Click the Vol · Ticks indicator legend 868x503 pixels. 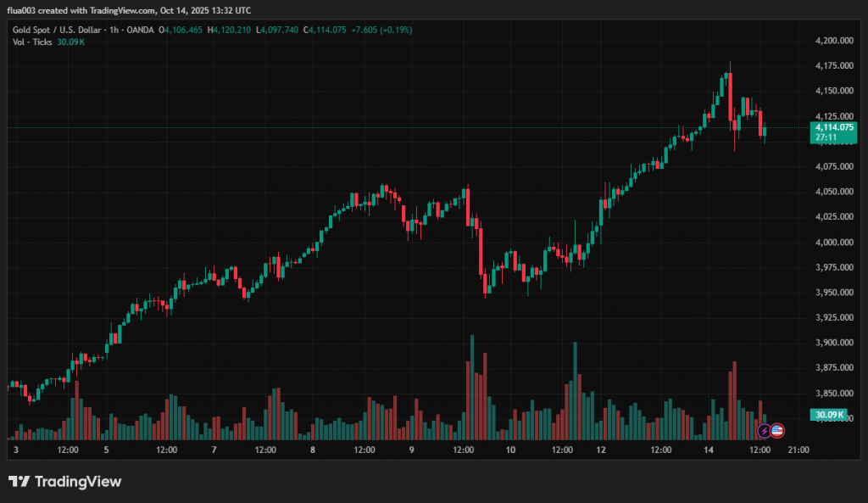[31, 42]
